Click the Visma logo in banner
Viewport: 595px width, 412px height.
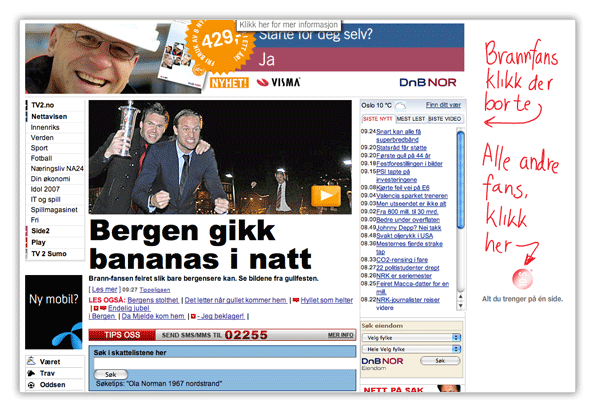pyautogui.click(x=279, y=82)
